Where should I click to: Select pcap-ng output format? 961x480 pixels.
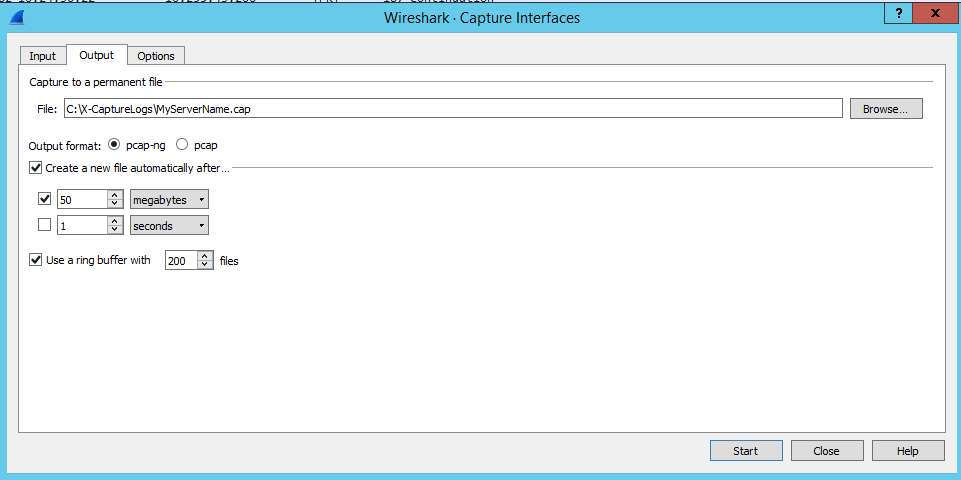[113, 145]
